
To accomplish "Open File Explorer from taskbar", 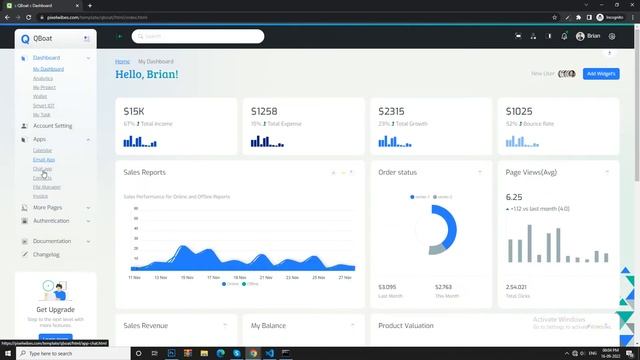I will click(x=204, y=353).
